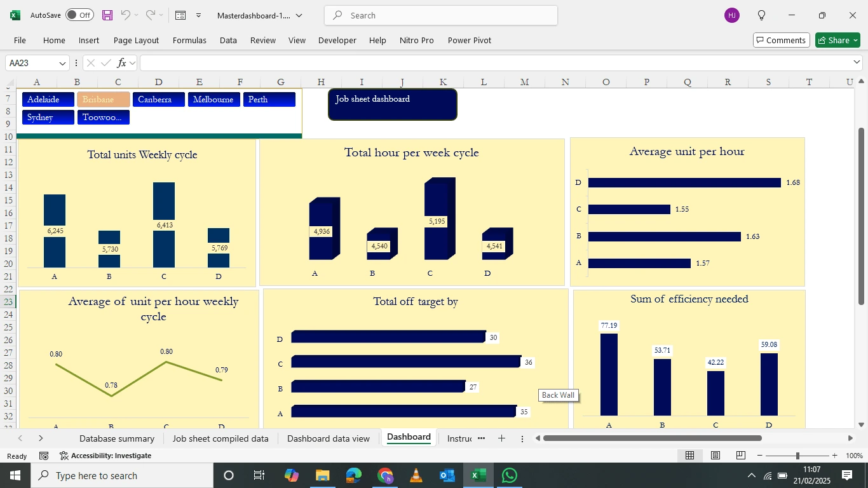Toggle the Toowoomba slicer button
This screenshot has width=868, height=488.
click(x=104, y=118)
